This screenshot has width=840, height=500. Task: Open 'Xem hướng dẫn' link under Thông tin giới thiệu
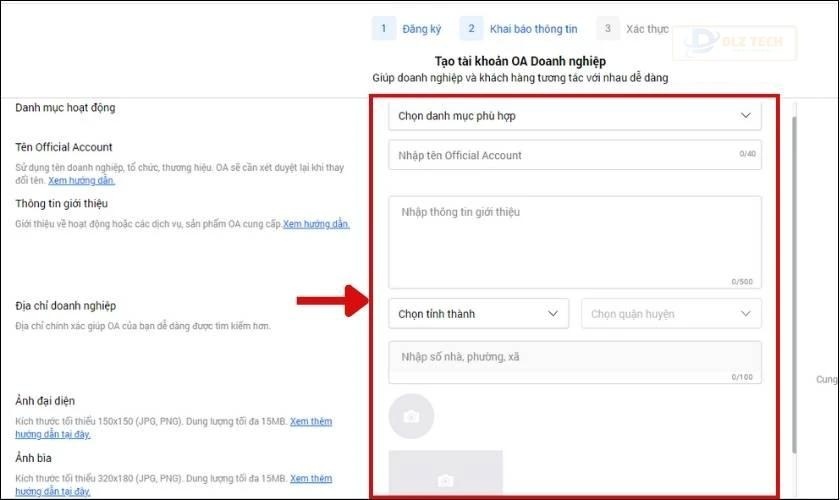(x=316, y=224)
